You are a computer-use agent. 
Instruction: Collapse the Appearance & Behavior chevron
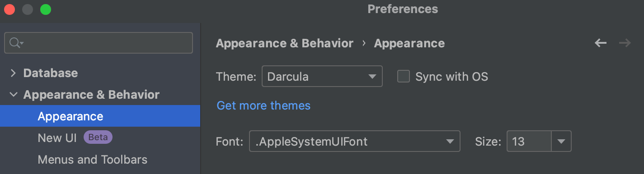point(14,95)
